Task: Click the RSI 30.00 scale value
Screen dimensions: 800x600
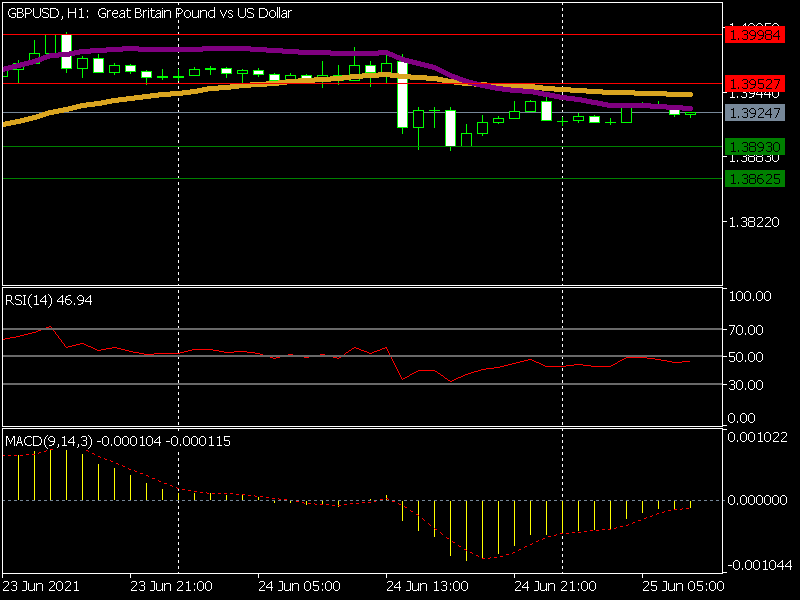Action: pos(745,385)
